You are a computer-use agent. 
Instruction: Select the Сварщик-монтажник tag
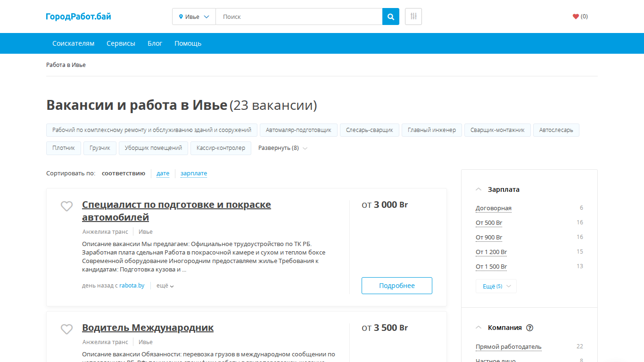[497, 130]
